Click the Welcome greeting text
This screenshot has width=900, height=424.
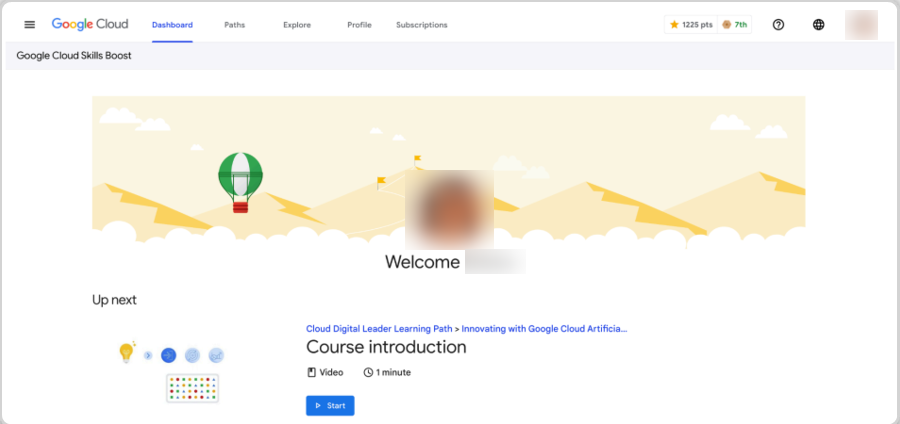tap(422, 262)
